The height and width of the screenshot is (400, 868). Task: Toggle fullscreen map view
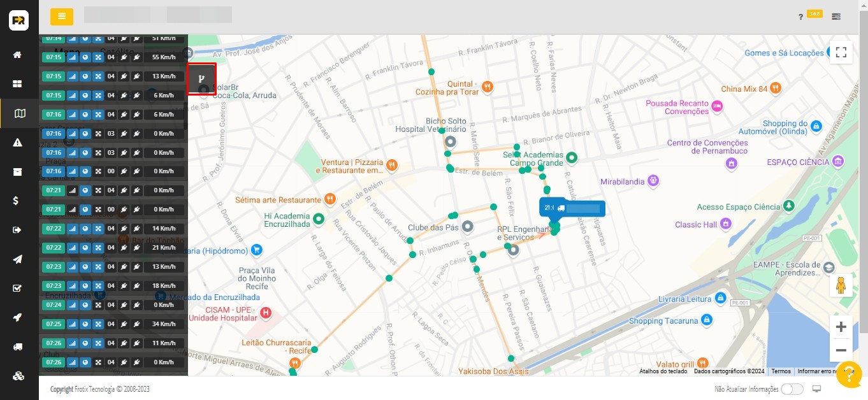pos(841,52)
